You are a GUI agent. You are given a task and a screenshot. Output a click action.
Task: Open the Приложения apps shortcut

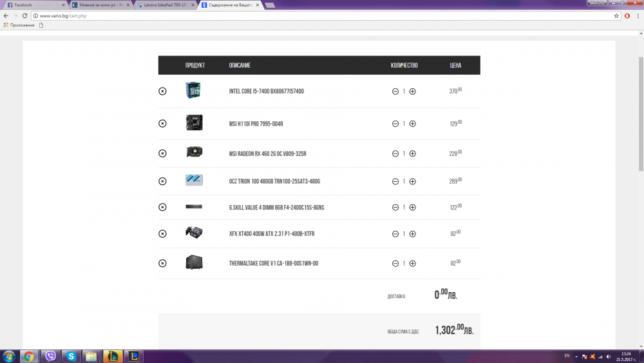pyautogui.click(x=19, y=25)
